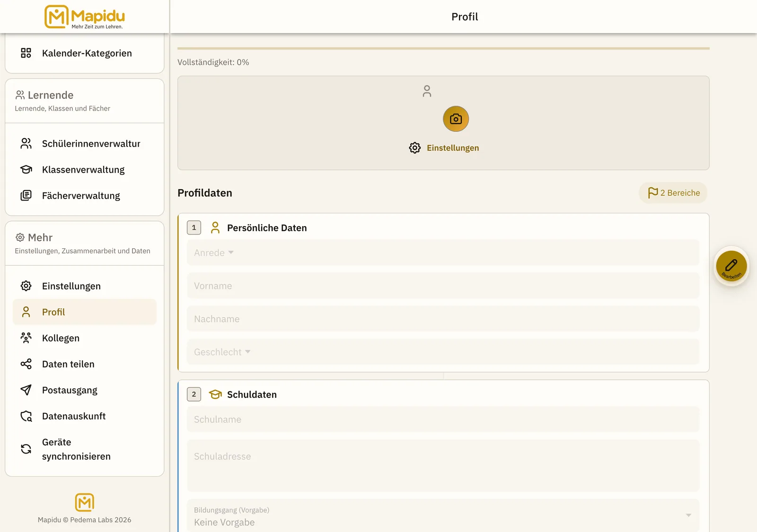Image resolution: width=757 pixels, height=532 pixels.
Task: Select Kollegen in the Mehr menu
Action: [85, 338]
